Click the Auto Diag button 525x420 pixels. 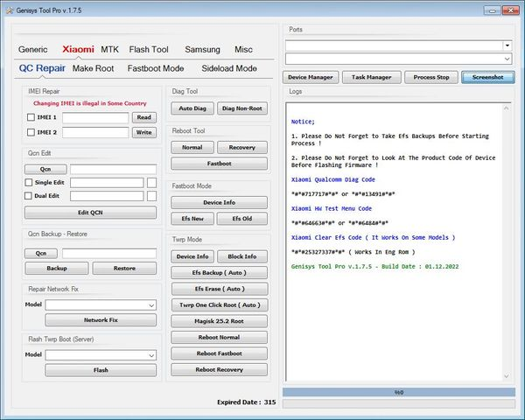[192, 108]
